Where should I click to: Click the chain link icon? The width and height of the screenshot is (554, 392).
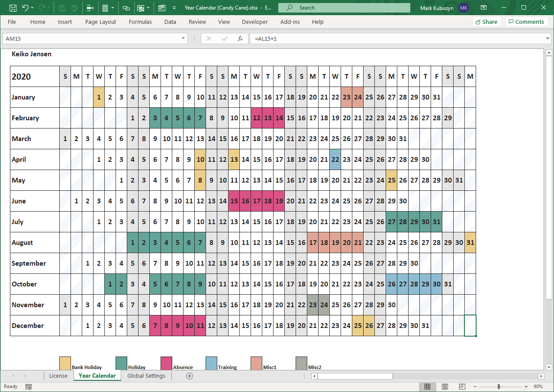click(126, 8)
